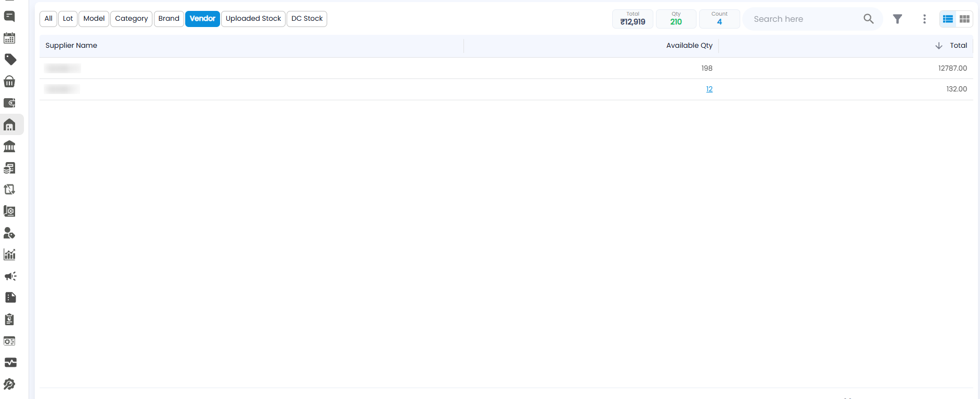Open the filter funnel
980x399 pixels.
897,19
